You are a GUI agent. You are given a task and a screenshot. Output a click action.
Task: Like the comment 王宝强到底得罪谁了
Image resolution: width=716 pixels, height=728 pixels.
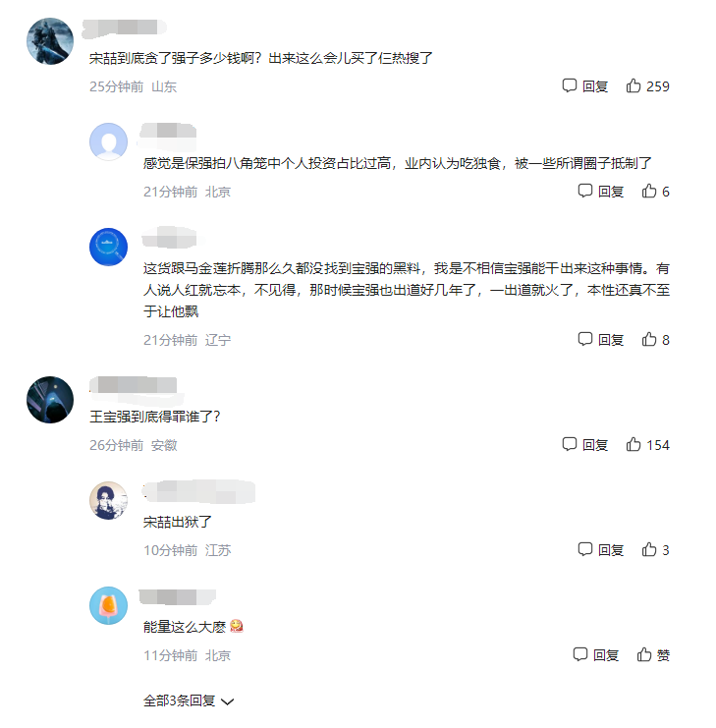(647, 445)
